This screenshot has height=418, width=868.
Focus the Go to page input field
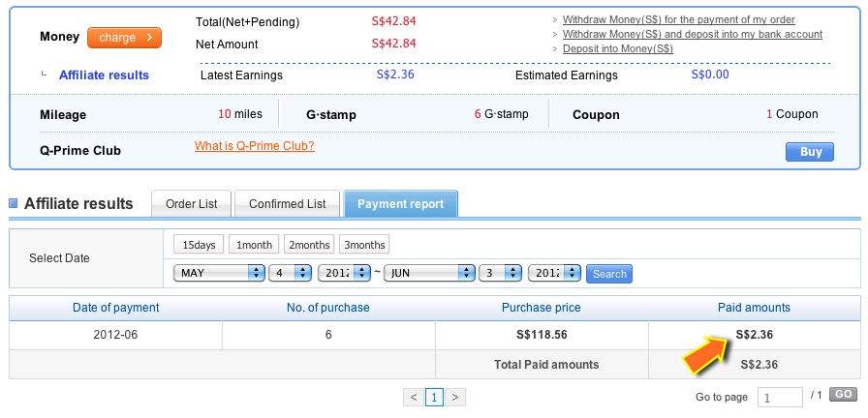pyautogui.click(x=780, y=397)
